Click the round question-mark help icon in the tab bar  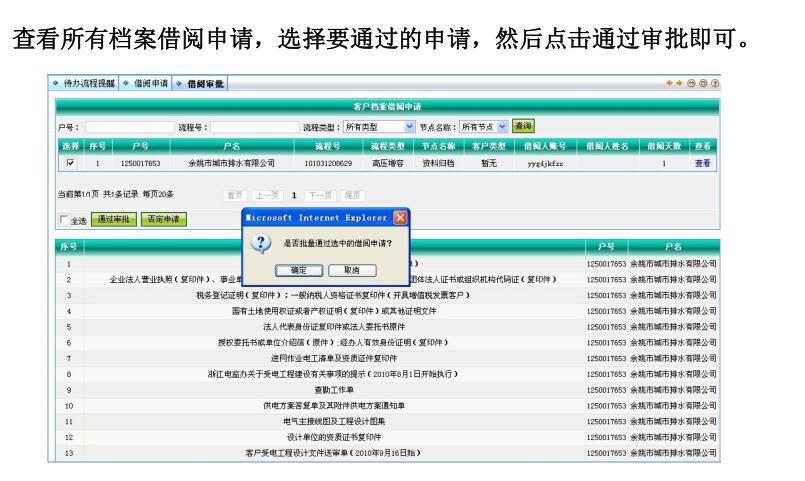pos(715,83)
